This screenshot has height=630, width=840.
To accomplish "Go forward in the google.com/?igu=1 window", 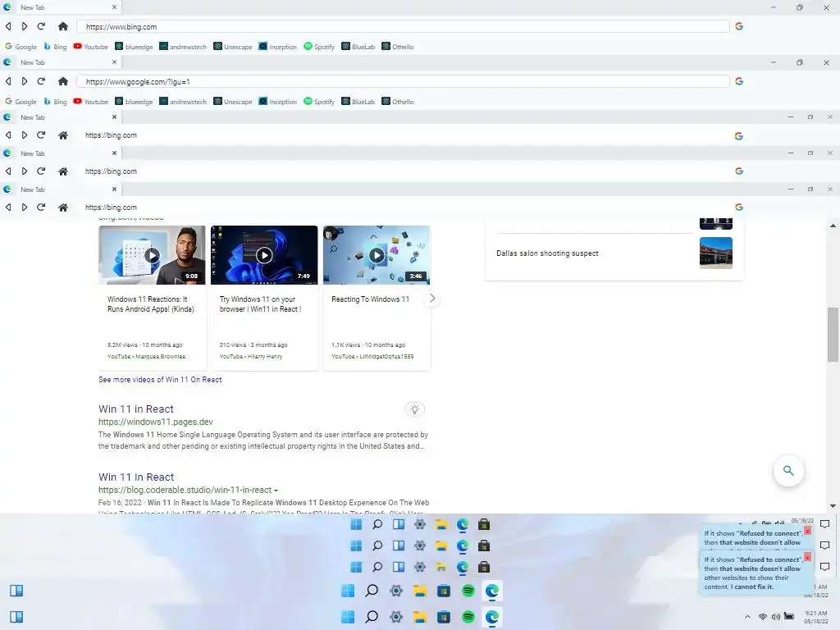I will click(x=24, y=81).
